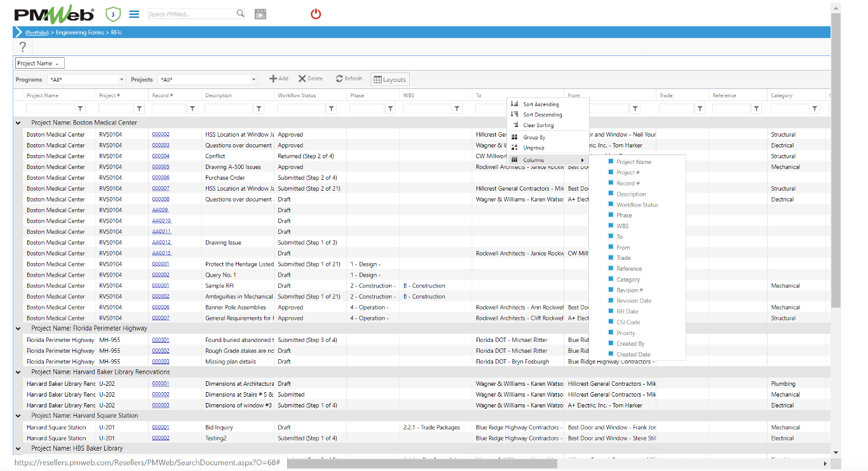Toggle the CSI Code column checkbox
868x471 pixels.
pyautogui.click(x=611, y=322)
